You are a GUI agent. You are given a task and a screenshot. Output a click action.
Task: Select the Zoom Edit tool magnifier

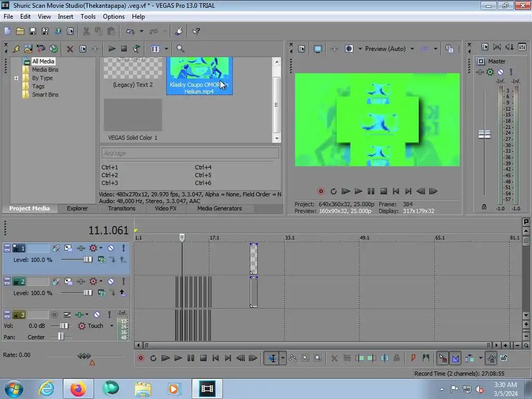point(317,358)
